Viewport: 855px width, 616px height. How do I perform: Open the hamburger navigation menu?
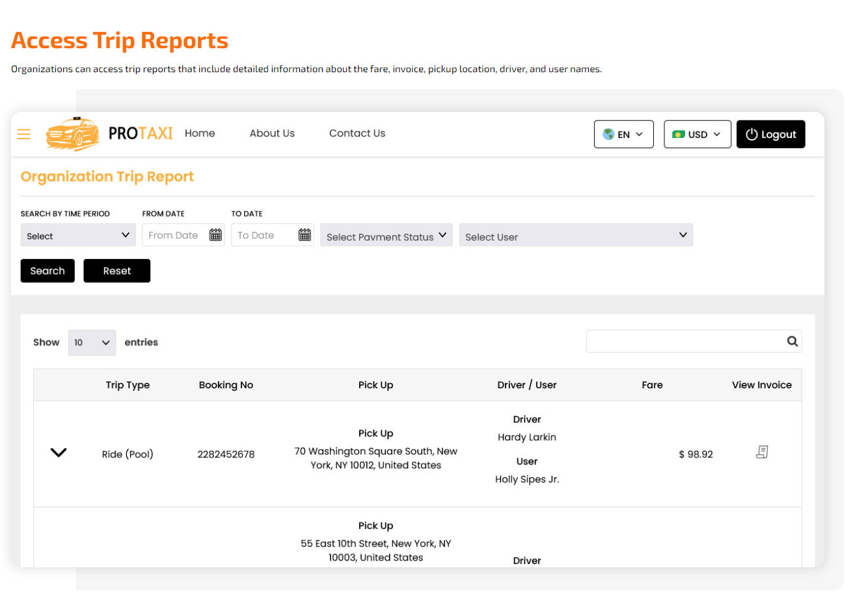23,134
